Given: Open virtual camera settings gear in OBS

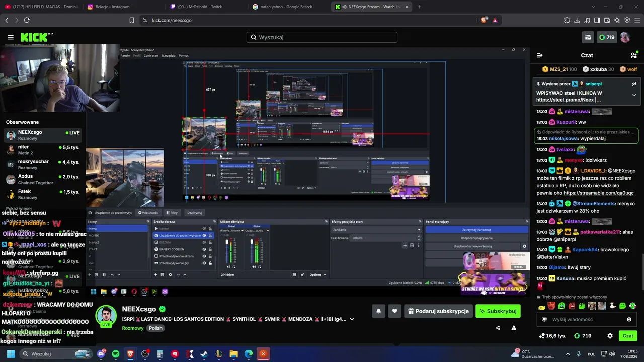Looking at the screenshot, I should pos(524,246).
